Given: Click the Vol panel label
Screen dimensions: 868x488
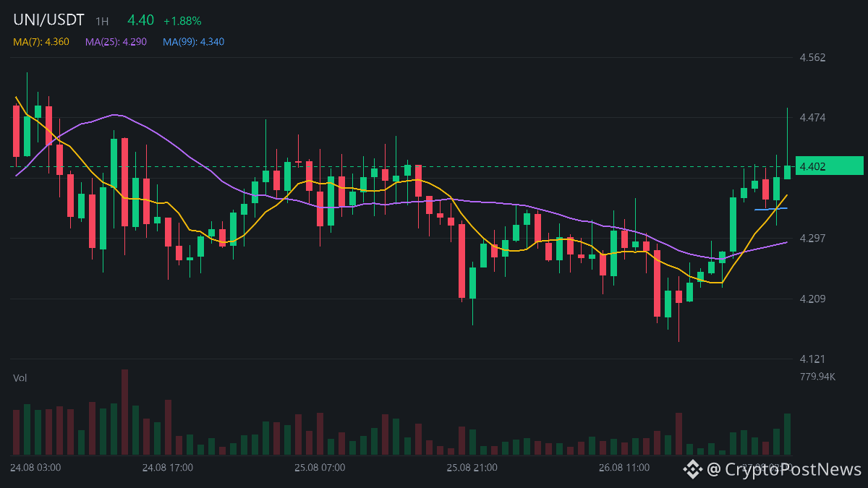Looking at the screenshot, I should (x=20, y=377).
